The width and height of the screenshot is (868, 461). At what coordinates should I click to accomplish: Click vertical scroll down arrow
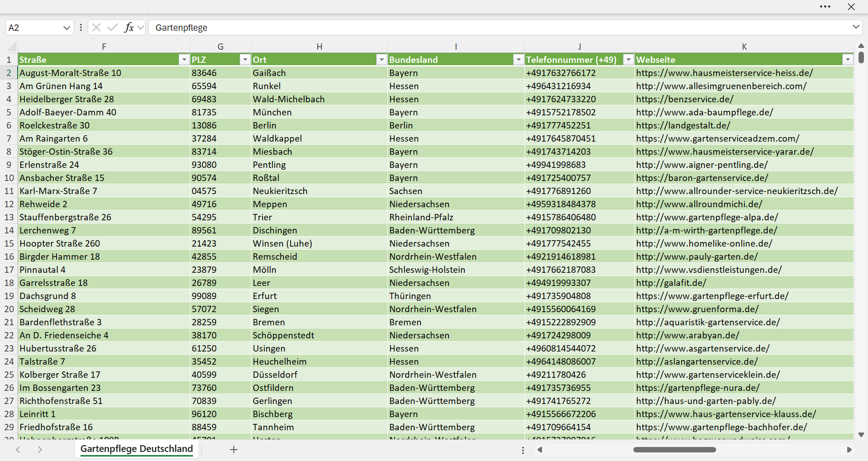(x=861, y=434)
